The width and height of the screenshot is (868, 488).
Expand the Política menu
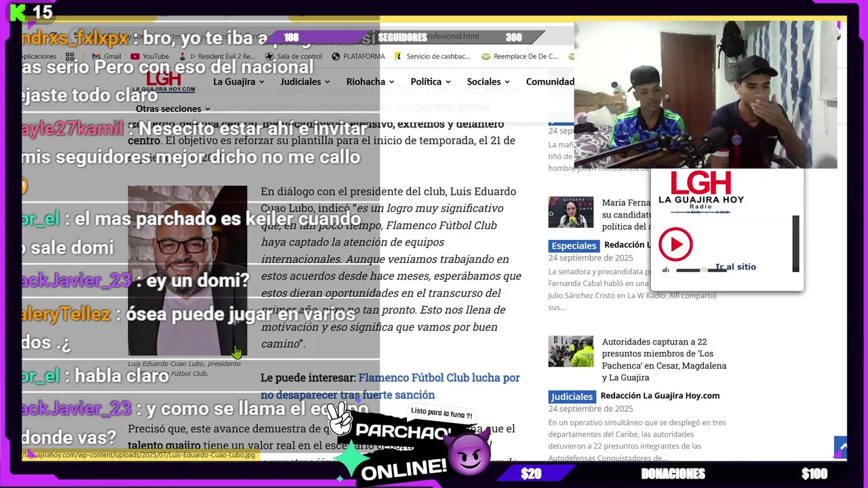430,81
